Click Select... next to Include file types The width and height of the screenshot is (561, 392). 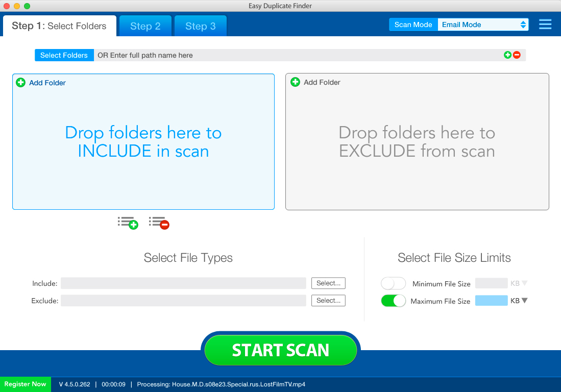tap(328, 283)
